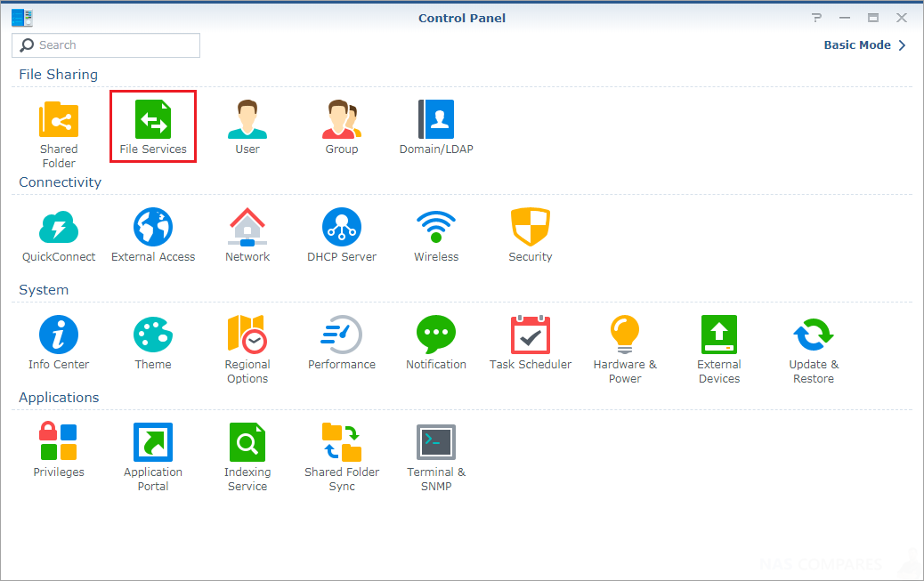Screen dimensions: 924x581
Task: Open Update & Restore
Action: [814, 350]
